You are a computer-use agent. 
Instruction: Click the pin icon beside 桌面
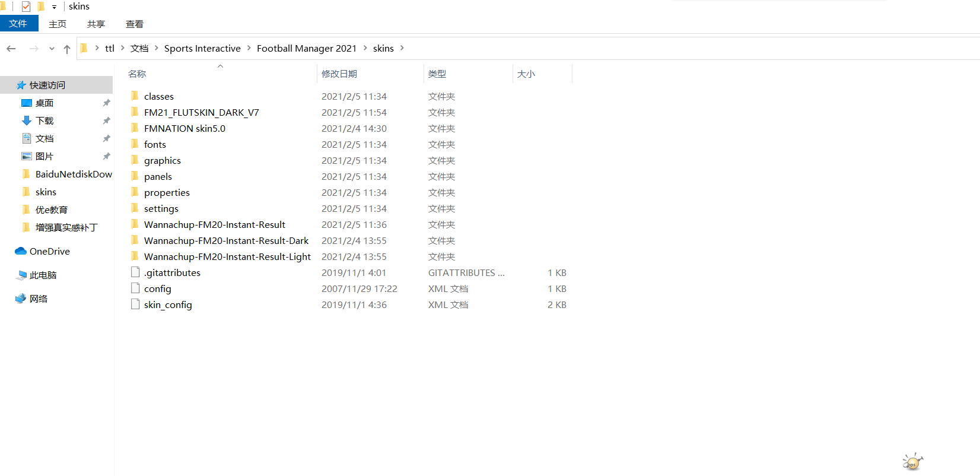point(106,103)
